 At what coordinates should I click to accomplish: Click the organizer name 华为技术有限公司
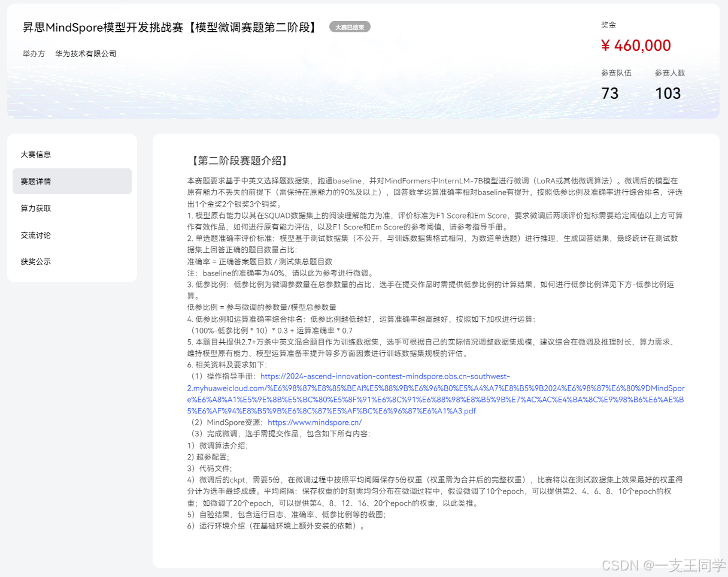click(86, 53)
